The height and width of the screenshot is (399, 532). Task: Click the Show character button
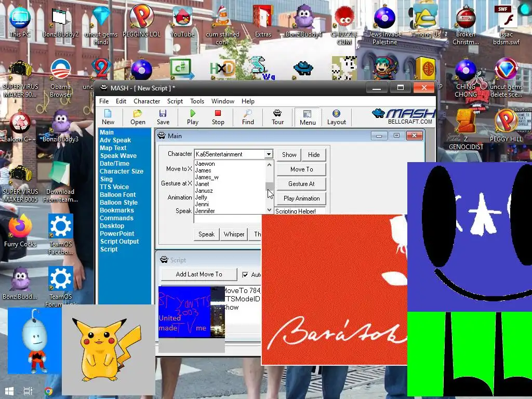coord(289,155)
